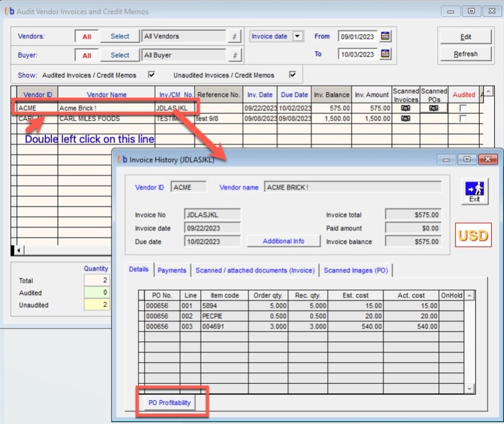Image resolution: width=504 pixels, height=424 pixels.
Task: View scanned invoice for ACME row
Action: (x=406, y=108)
